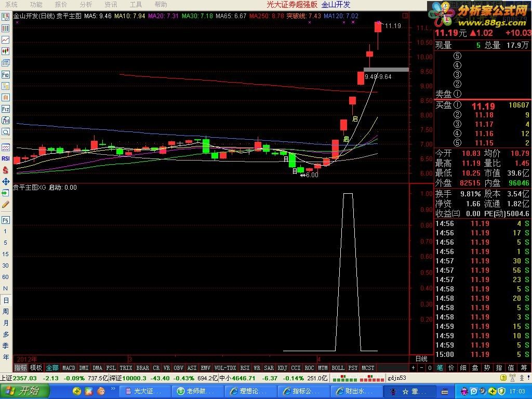532x399 pixels.
Task: Click the RSI indicator icon
Action: tap(6, 158)
